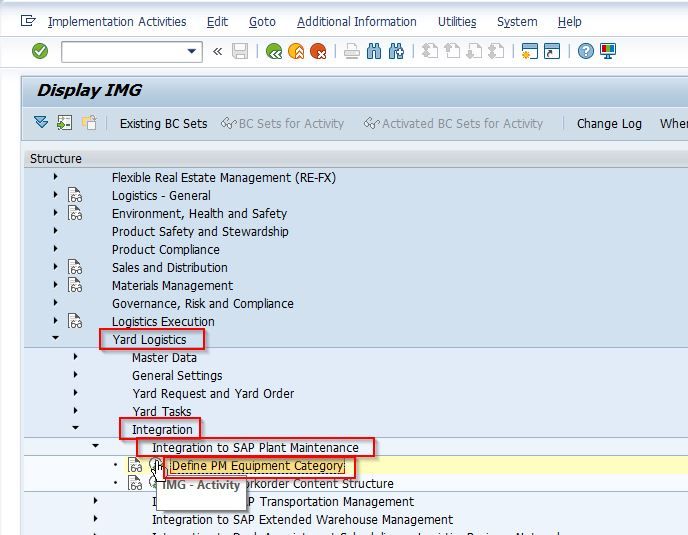
Task: Open the Edit menu
Action: (x=217, y=22)
